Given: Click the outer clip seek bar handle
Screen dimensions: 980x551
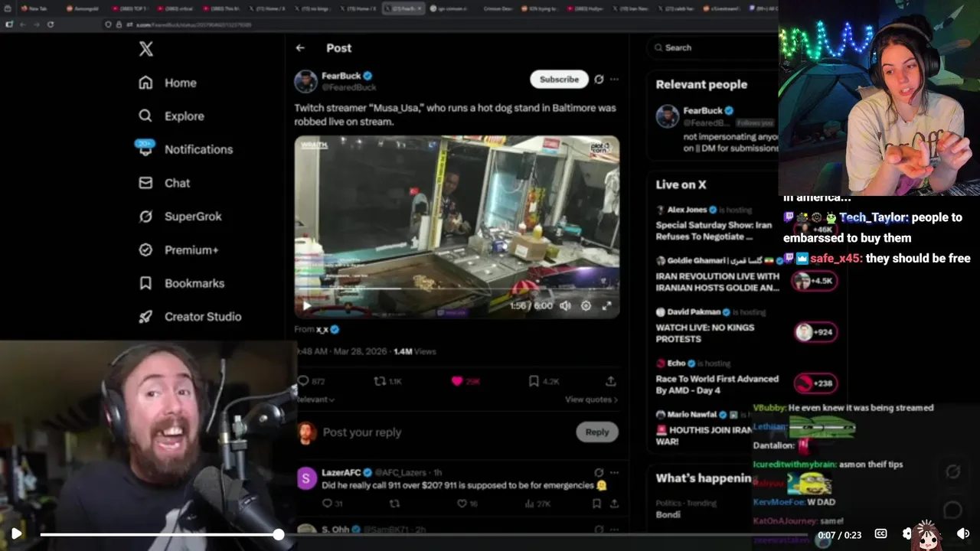Looking at the screenshot, I should tap(279, 534).
